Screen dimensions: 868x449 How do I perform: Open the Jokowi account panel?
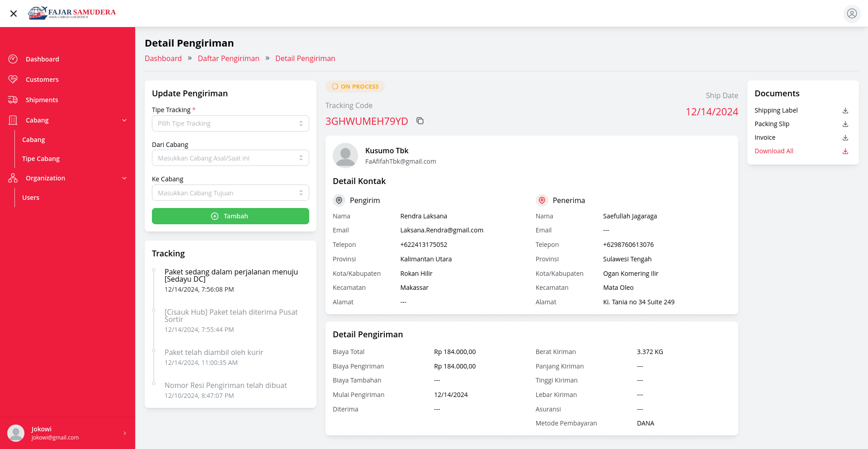[x=67, y=433]
